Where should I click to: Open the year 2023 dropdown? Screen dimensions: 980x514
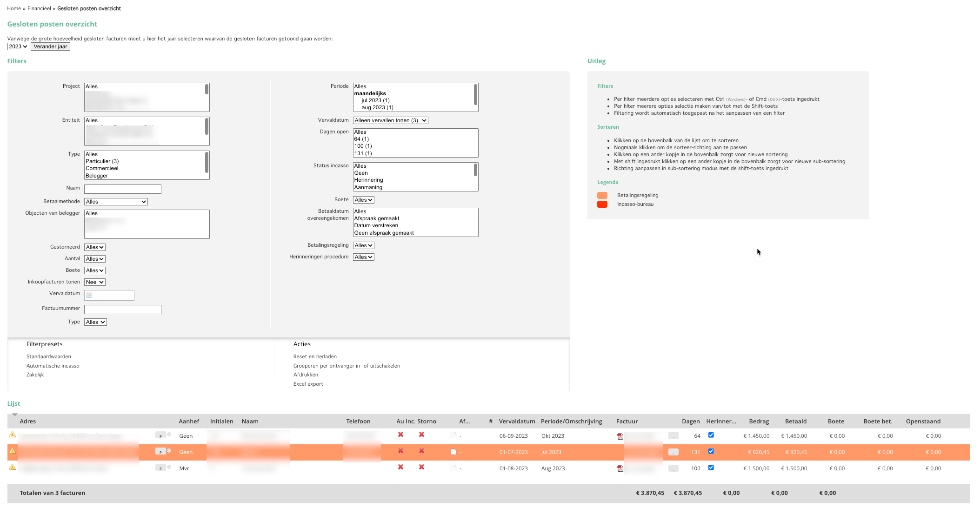coord(18,46)
